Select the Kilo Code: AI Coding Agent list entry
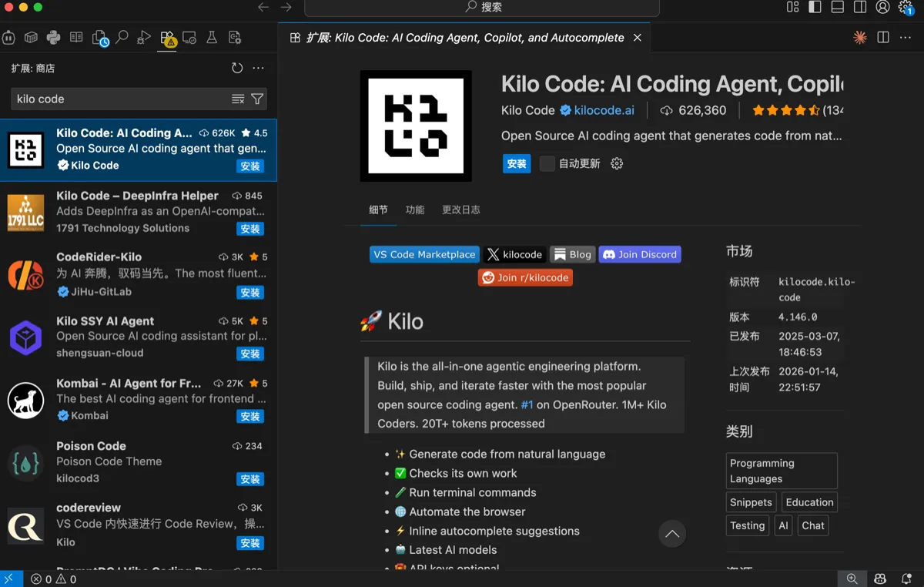Screen dimensions: 924x587 point(139,149)
